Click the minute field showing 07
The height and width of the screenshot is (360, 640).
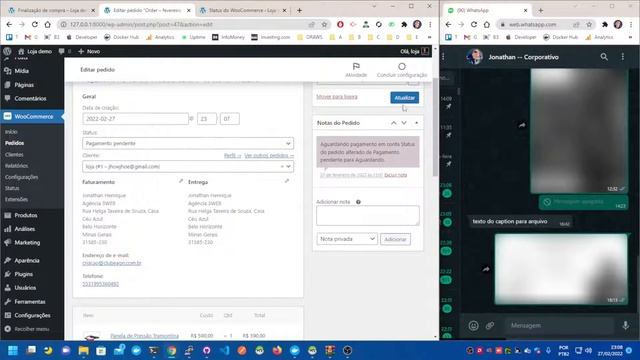(229, 119)
